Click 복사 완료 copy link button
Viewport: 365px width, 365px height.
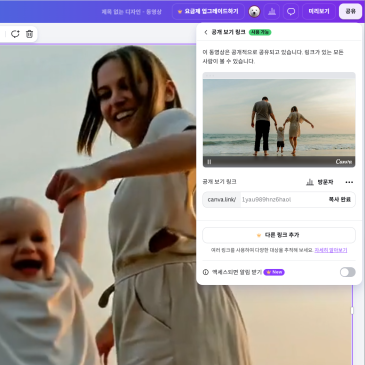[339, 199]
